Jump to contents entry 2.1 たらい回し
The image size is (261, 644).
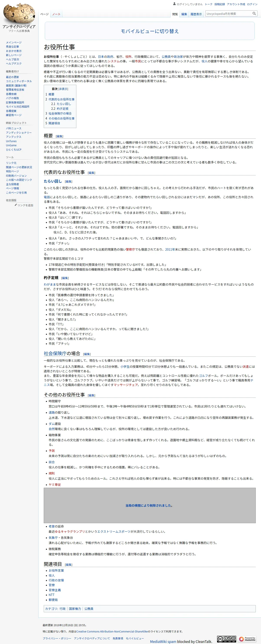61,104
